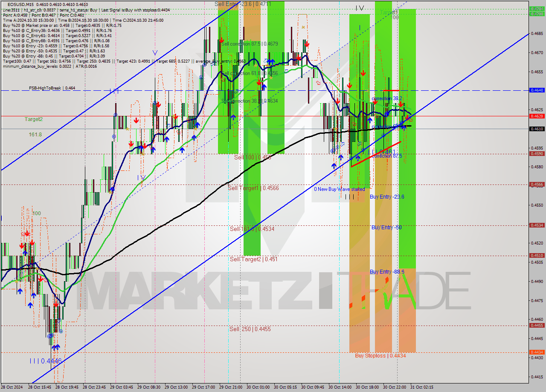Click the red 0.4510 price tag
The height and width of the screenshot is (392, 546).
pos(537,256)
